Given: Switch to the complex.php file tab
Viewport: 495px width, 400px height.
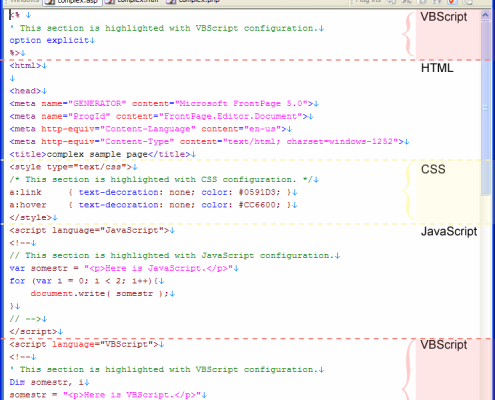Looking at the screenshot, I should click(194, 2).
